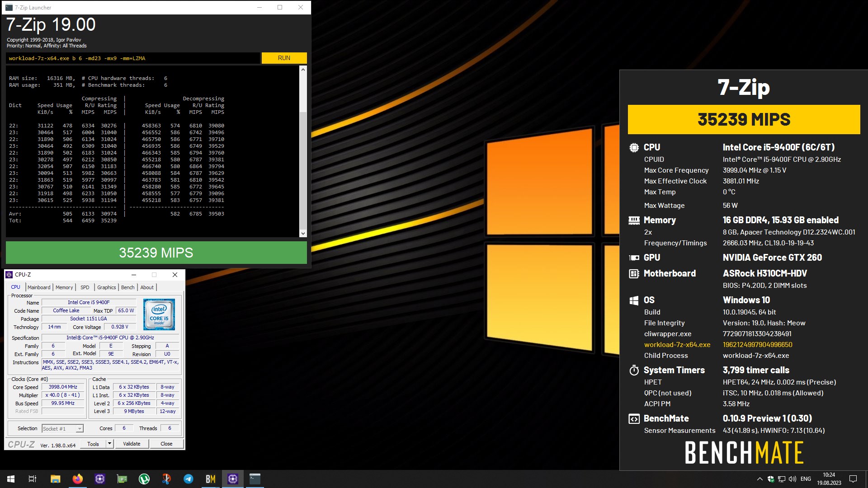Open the About tab in CPU-Z
Viewport: 868px width, 488px height.
pyautogui.click(x=147, y=287)
